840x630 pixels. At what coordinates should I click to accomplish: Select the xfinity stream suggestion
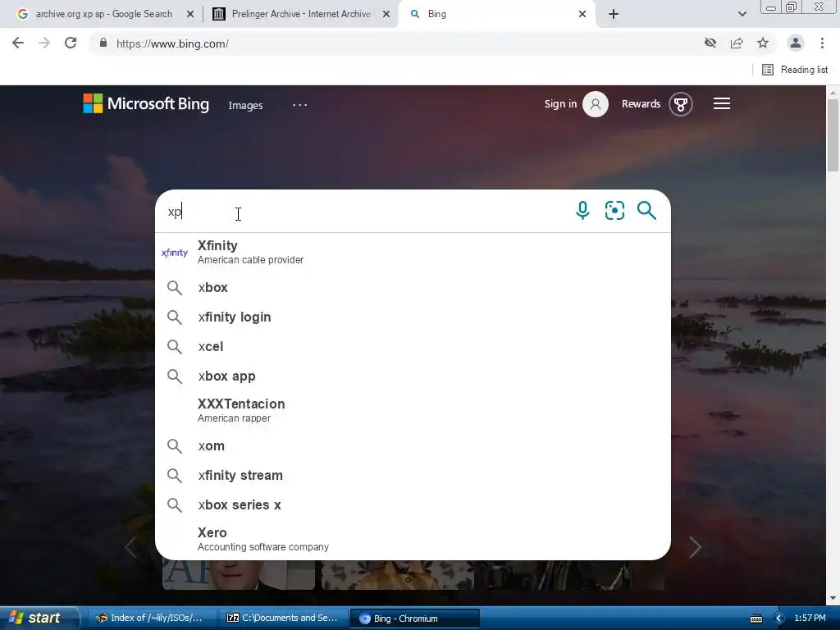pos(413,475)
